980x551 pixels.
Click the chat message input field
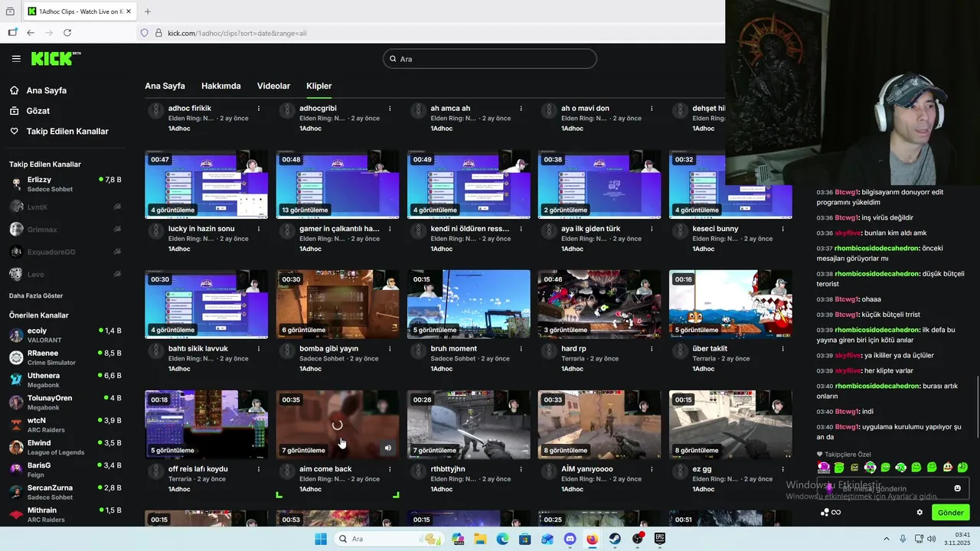893,488
